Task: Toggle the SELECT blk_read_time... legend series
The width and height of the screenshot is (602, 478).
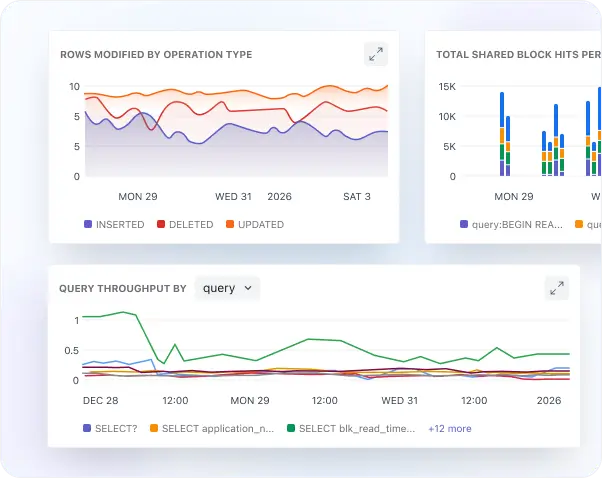Action: tap(351, 428)
